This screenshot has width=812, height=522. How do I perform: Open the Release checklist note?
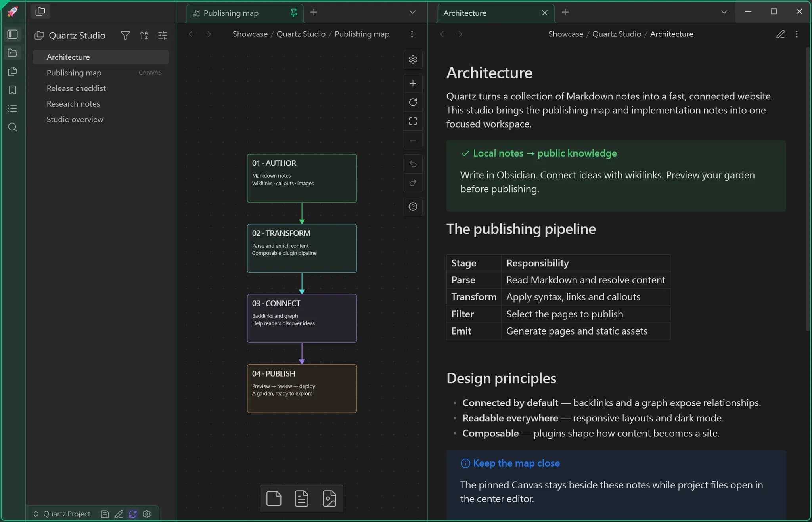tap(101, 88)
